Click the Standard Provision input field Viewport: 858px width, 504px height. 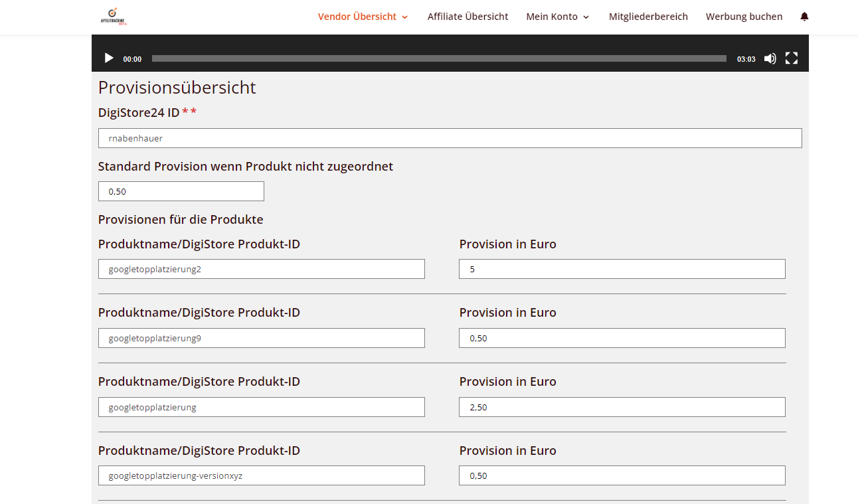point(181,191)
